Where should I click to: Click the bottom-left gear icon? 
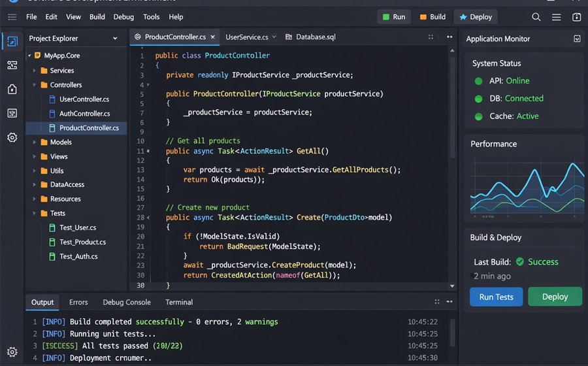click(12, 352)
